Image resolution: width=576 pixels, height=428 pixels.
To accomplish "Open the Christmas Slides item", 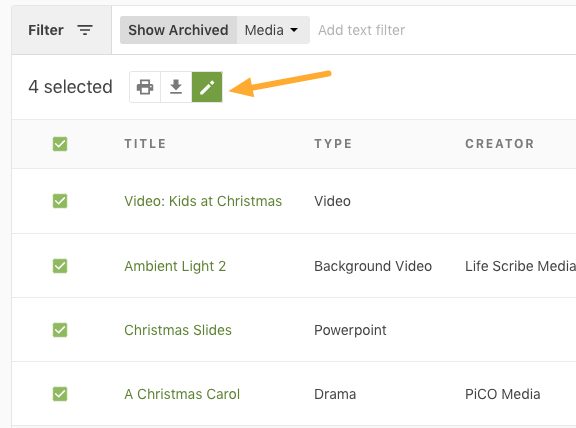I will click(x=178, y=330).
